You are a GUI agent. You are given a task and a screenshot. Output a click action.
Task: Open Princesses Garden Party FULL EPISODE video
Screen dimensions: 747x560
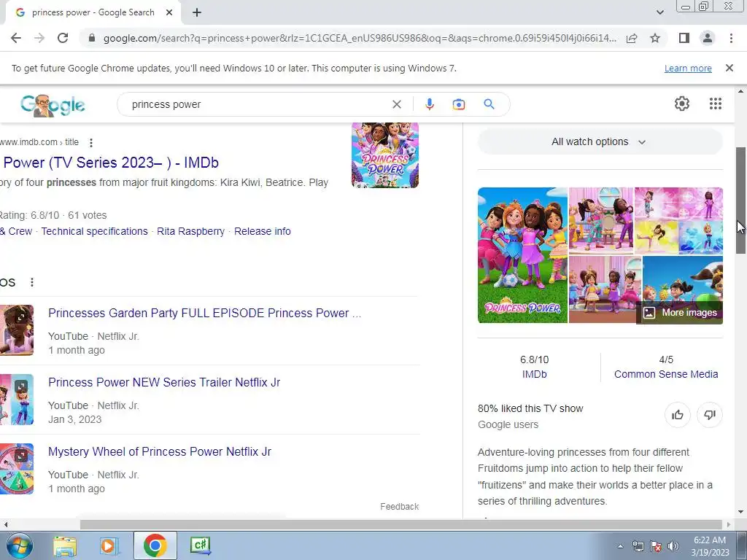click(x=205, y=313)
